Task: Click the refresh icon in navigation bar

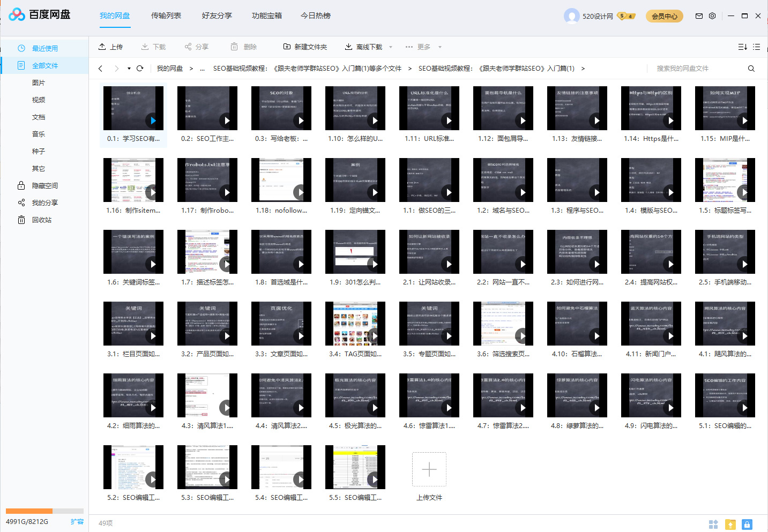Action: coord(140,69)
